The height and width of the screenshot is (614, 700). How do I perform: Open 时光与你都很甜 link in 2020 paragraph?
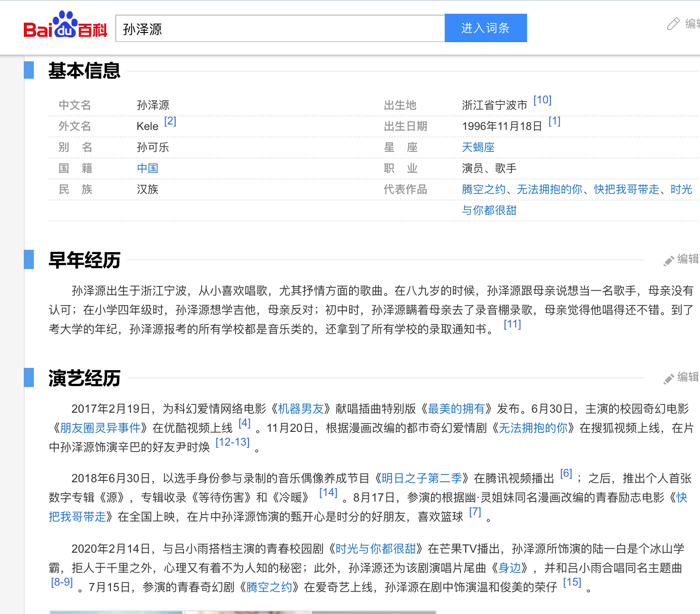click(x=376, y=549)
